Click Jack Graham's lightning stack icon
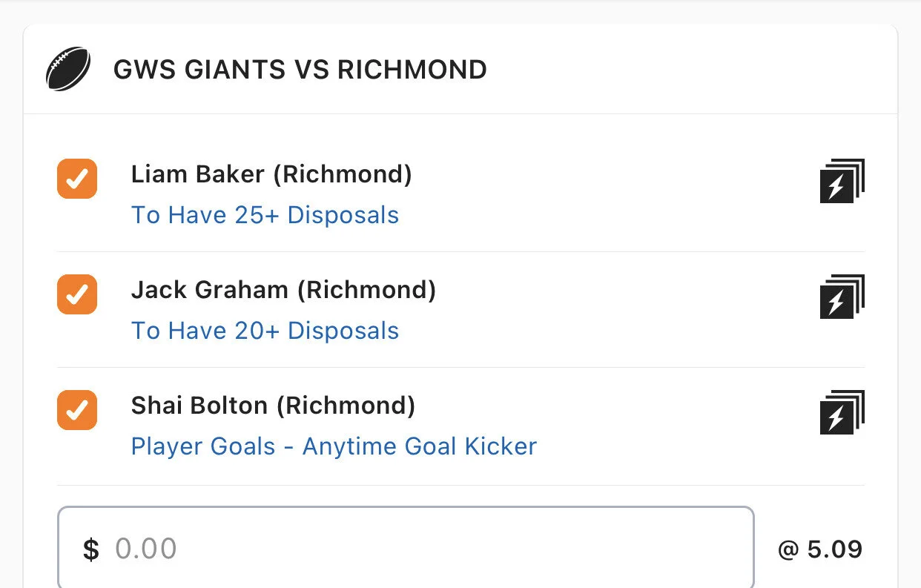This screenshot has width=921, height=588. coord(842,297)
